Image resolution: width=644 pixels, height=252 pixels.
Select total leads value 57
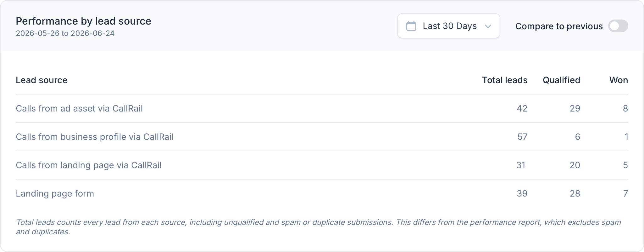(522, 137)
